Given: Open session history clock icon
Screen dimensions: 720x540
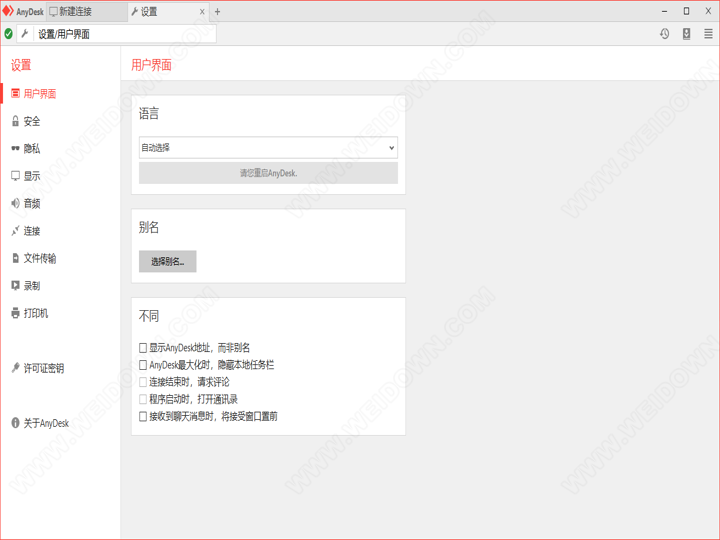Looking at the screenshot, I should pos(664,34).
